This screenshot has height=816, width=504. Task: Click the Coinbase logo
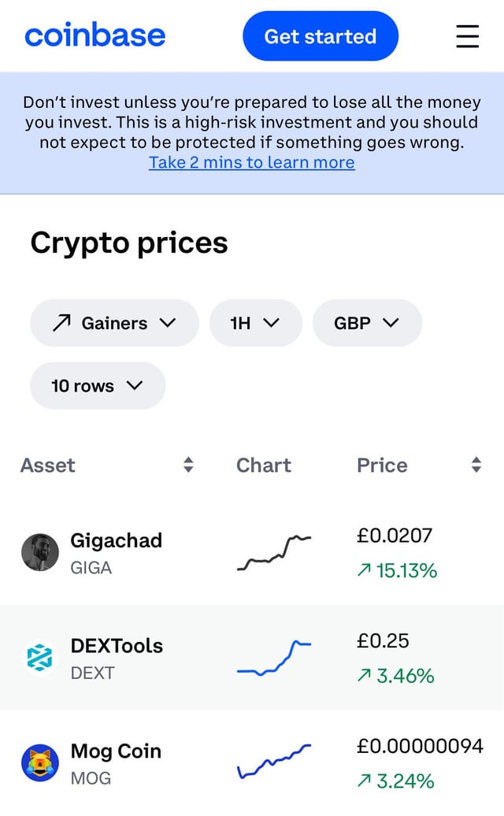95,35
